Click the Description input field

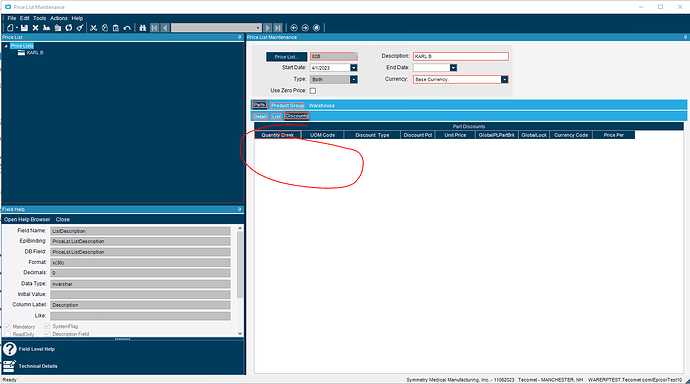461,56
